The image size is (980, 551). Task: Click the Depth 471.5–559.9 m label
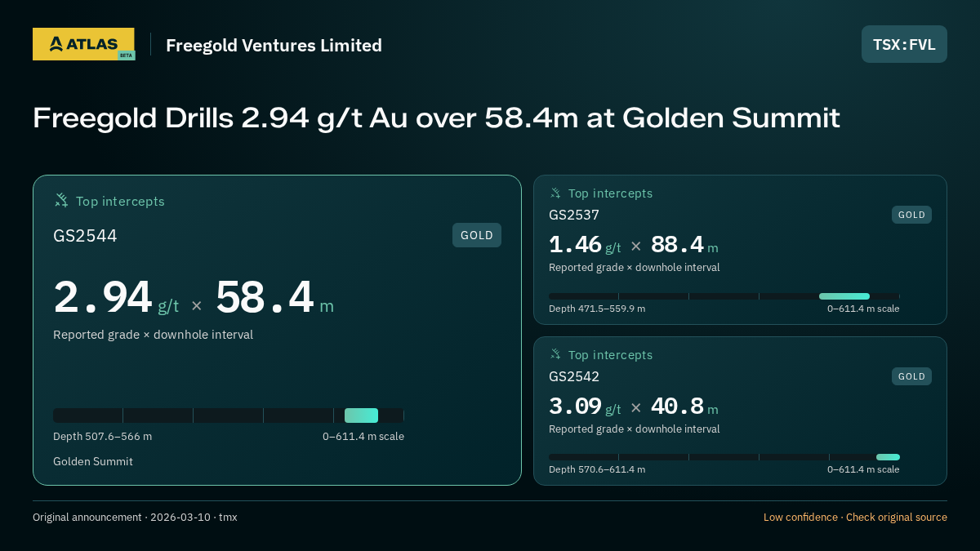pyautogui.click(x=597, y=309)
